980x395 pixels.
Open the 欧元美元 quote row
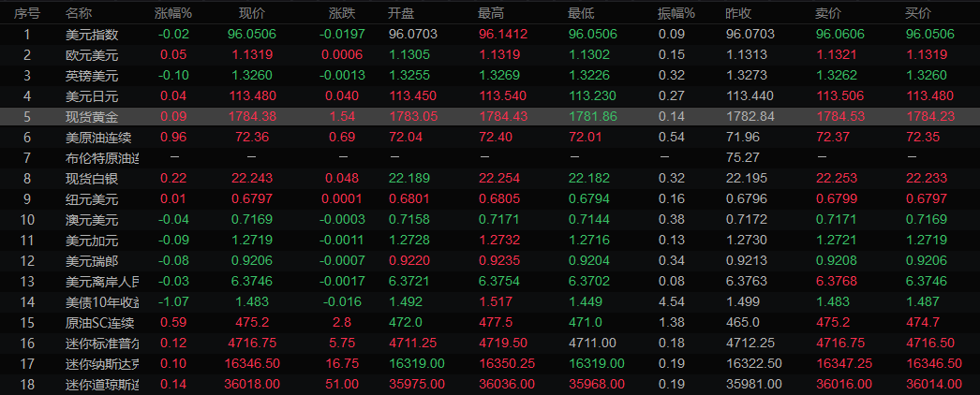tap(92, 54)
